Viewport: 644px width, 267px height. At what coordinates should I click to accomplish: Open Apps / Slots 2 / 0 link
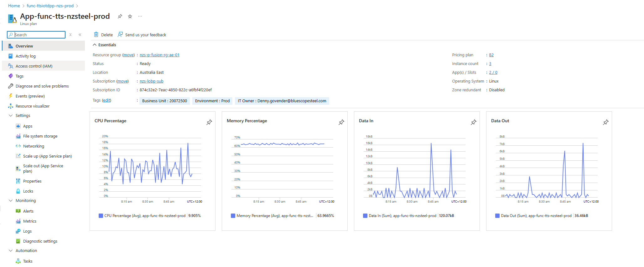(493, 72)
